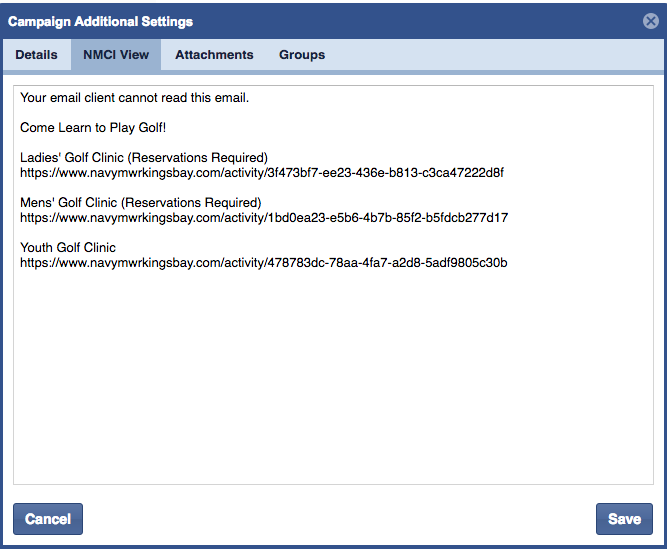
Task: Click the Ladies' Golf Clinic activity URL
Action: tap(262, 173)
